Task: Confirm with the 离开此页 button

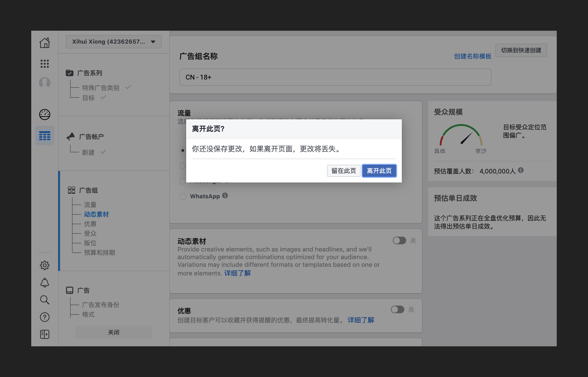Action: [379, 171]
